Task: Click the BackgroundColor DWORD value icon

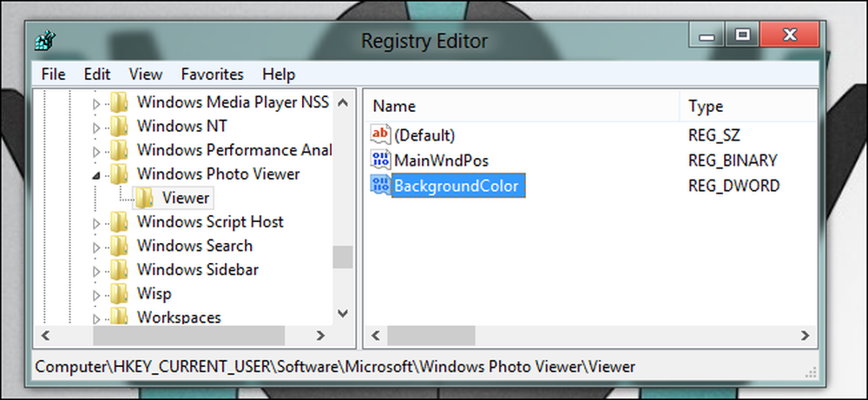Action: pyautogui.click(x=381, y=186)
